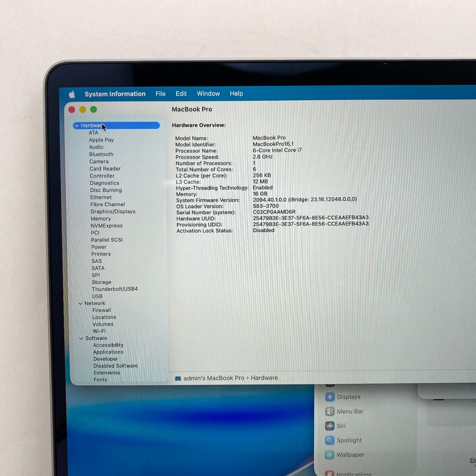This screenshot has width=476, height=476.
Task: Select Disabled Software in the sidebar
Action: pyautogui.click(x=115, y=366)
